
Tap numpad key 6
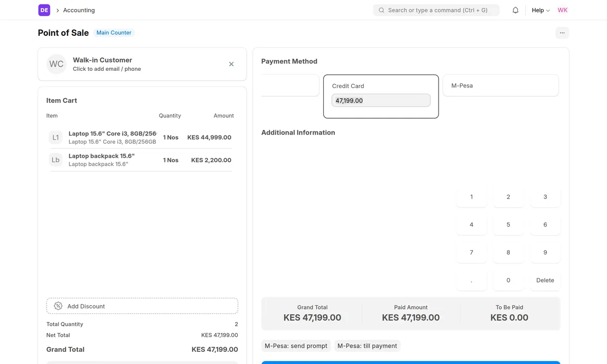coord(545,225)
